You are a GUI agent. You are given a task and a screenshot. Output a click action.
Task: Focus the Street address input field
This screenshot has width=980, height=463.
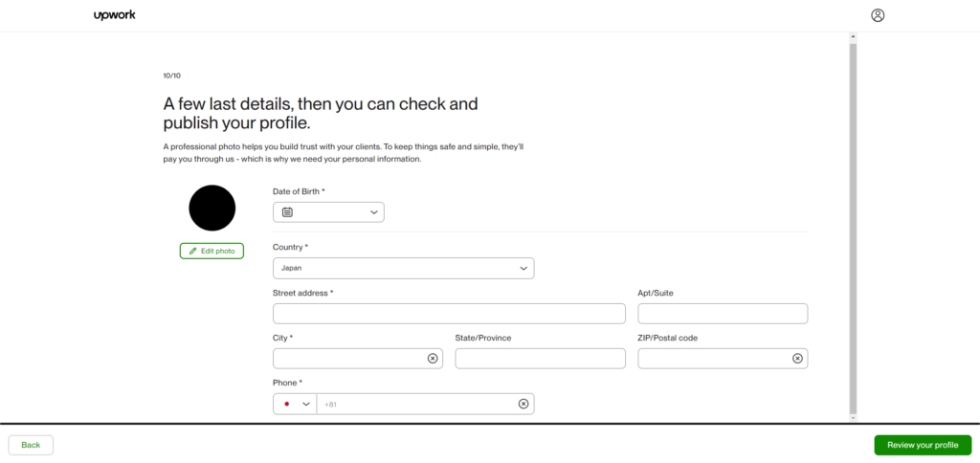pos(449,314)
